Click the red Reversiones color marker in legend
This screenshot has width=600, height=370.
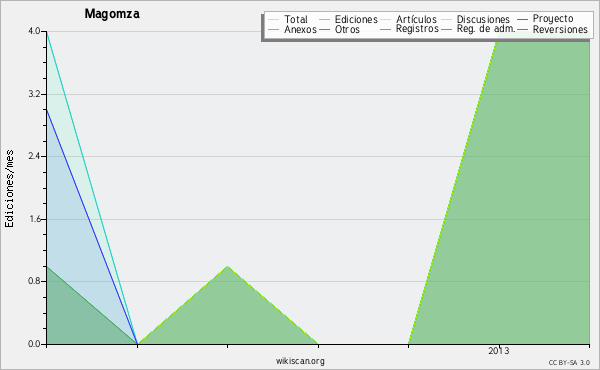coord(522,29)
